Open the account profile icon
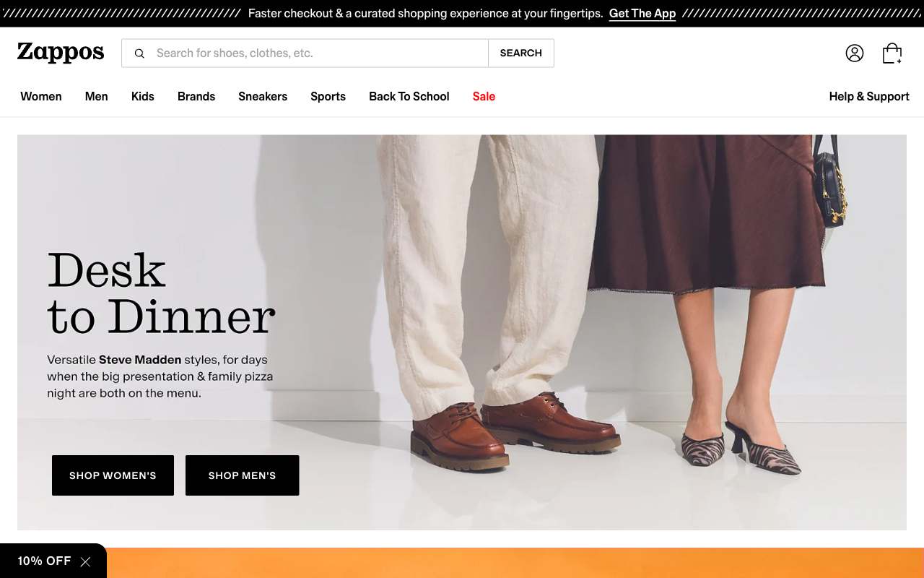 tap(855, 53)
